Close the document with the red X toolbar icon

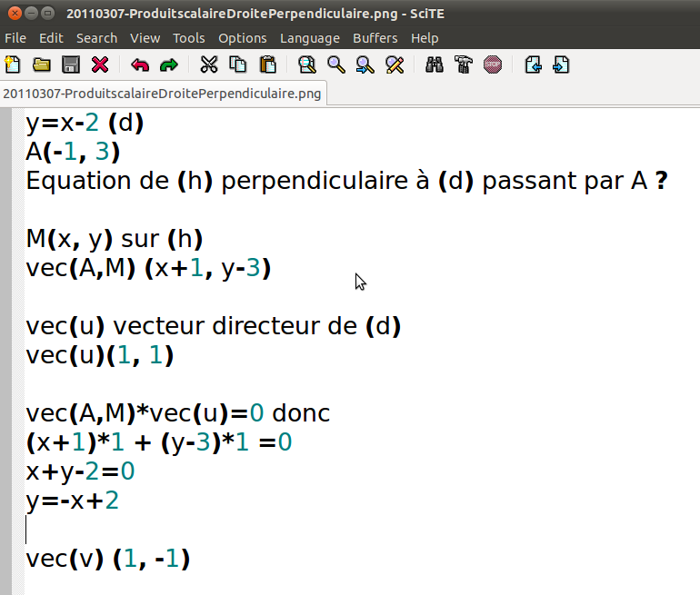[100, 64]
